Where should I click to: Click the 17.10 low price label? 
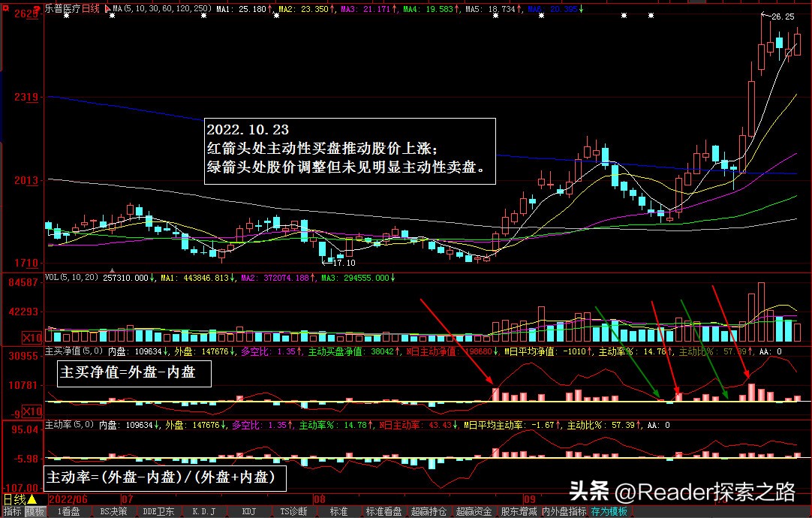point(344,263)
